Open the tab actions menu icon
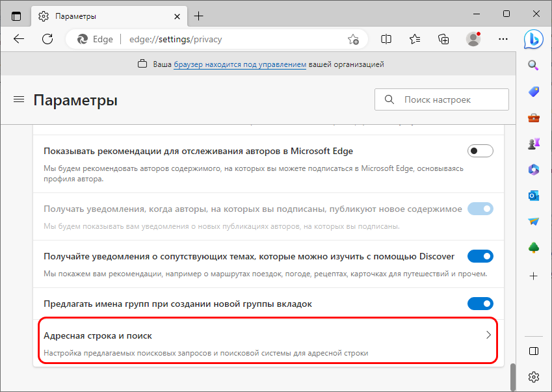Screen dimensions: 552x392 tap(16, 16)
